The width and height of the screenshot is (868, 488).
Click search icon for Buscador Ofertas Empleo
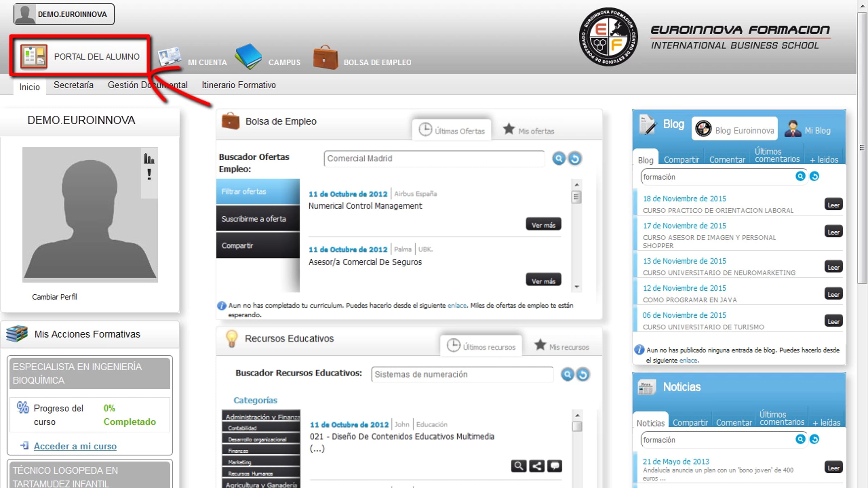pyautogui.click(x=559, y=158)
